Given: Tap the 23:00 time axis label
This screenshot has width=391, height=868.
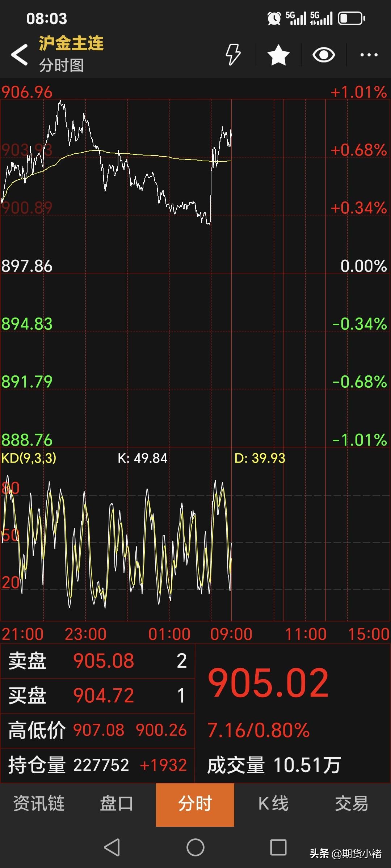Looking at the screenshot, I should [x=85, y=634].
